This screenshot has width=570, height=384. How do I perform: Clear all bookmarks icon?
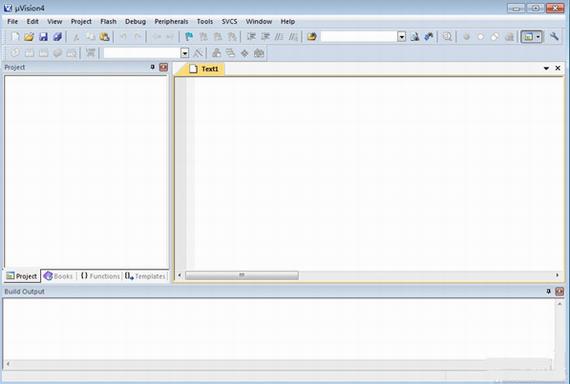pyautogui.click(x=232, y=37)
